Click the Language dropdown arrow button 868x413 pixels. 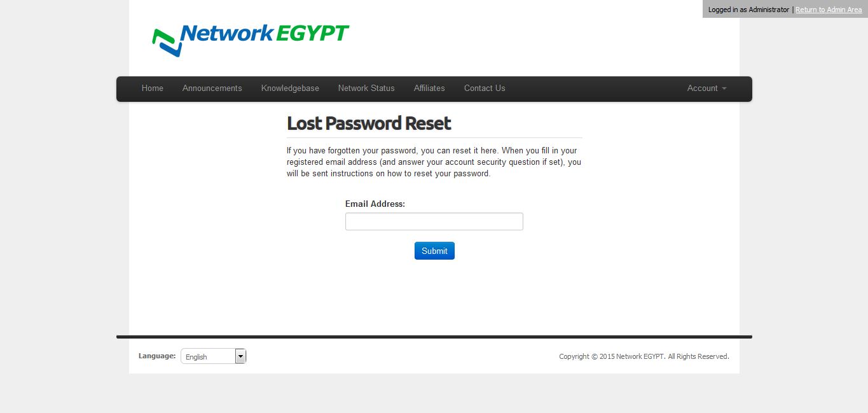pyautogui.click(x=240, y=356)
